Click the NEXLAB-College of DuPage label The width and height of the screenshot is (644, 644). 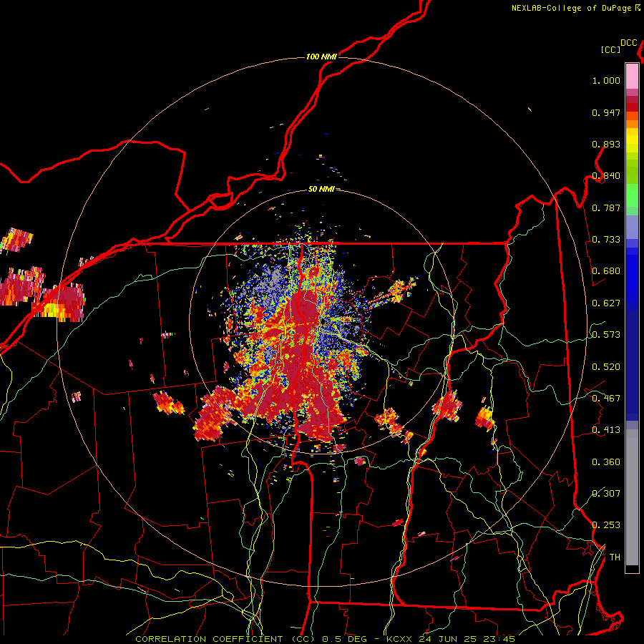[571, 8]
